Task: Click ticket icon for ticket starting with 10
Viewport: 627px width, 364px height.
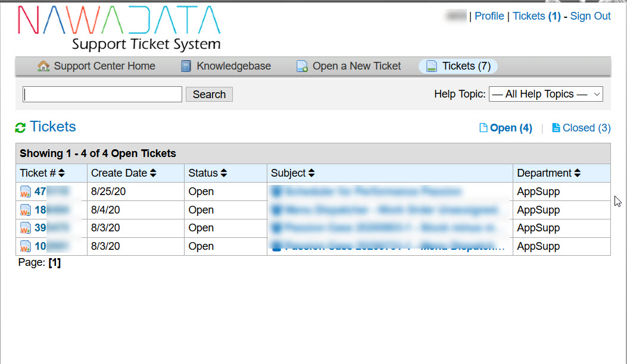Action: coord(25,246)
